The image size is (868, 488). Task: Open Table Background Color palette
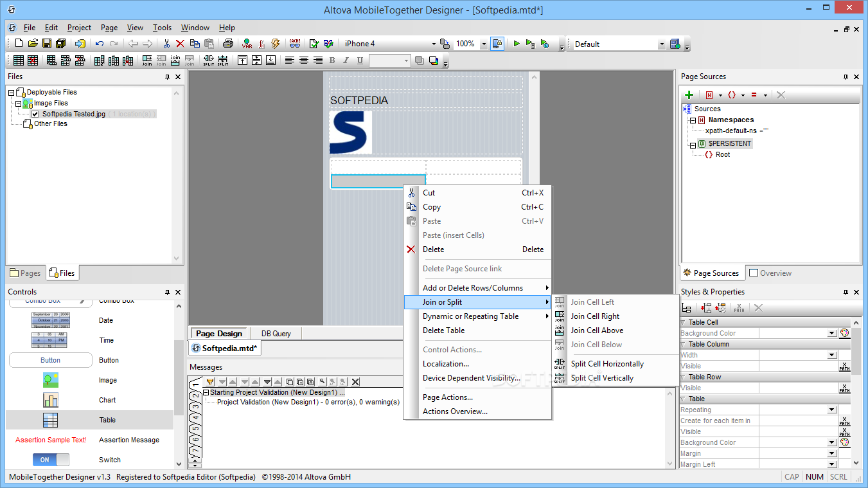pyautogui.click(x=844, y=442)
